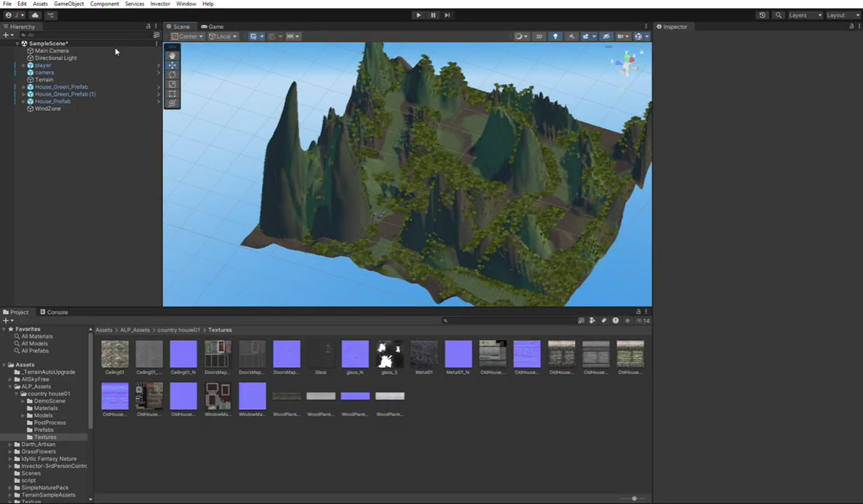
Task: Select the Hand tool in Scene view
Action: [172, 56]
